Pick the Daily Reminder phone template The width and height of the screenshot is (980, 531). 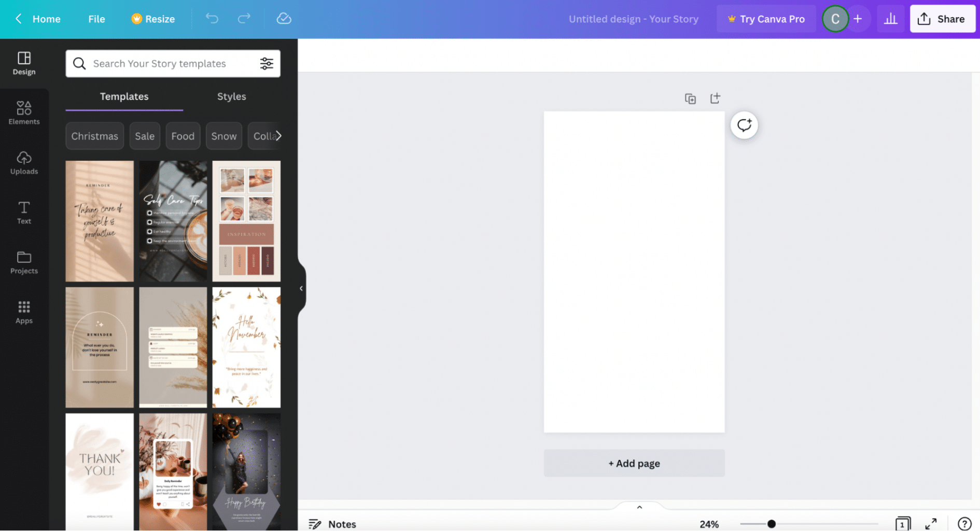173,472
